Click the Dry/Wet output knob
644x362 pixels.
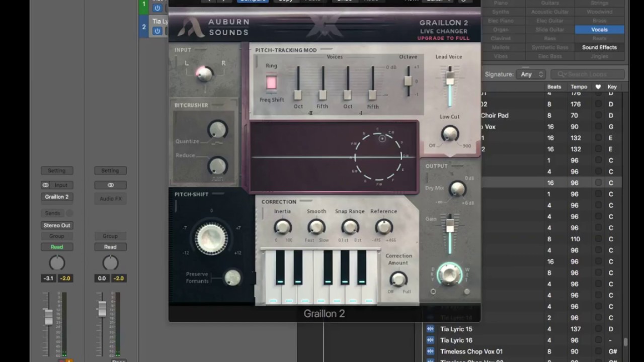449,274
